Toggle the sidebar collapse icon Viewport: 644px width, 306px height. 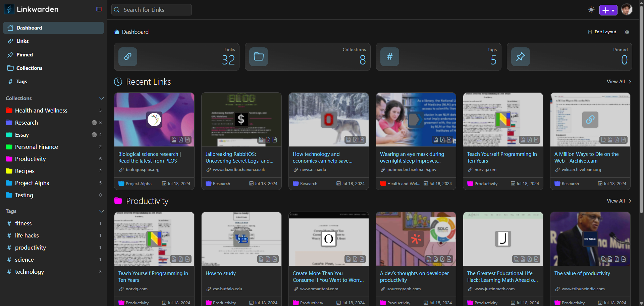pos(99,9)
